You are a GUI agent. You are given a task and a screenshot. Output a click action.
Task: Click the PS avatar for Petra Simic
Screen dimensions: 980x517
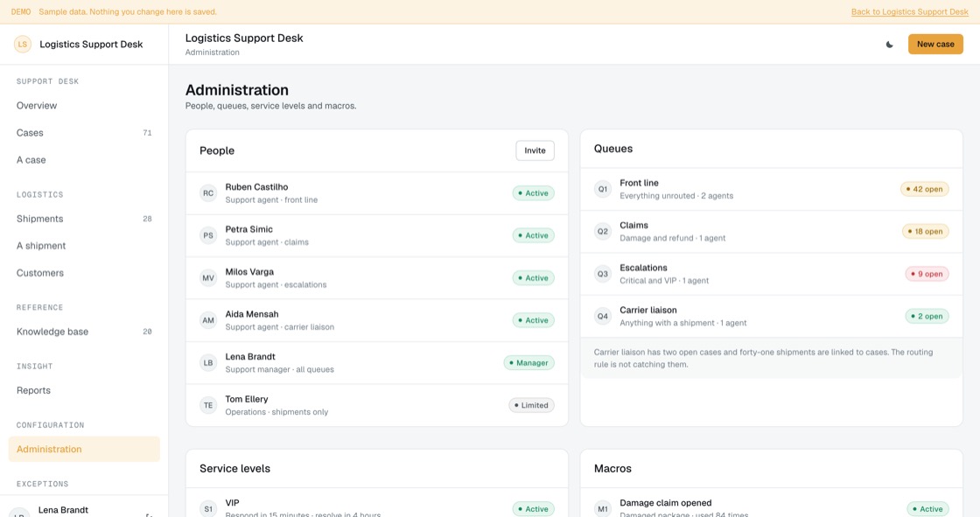click(x=208, y=235)
